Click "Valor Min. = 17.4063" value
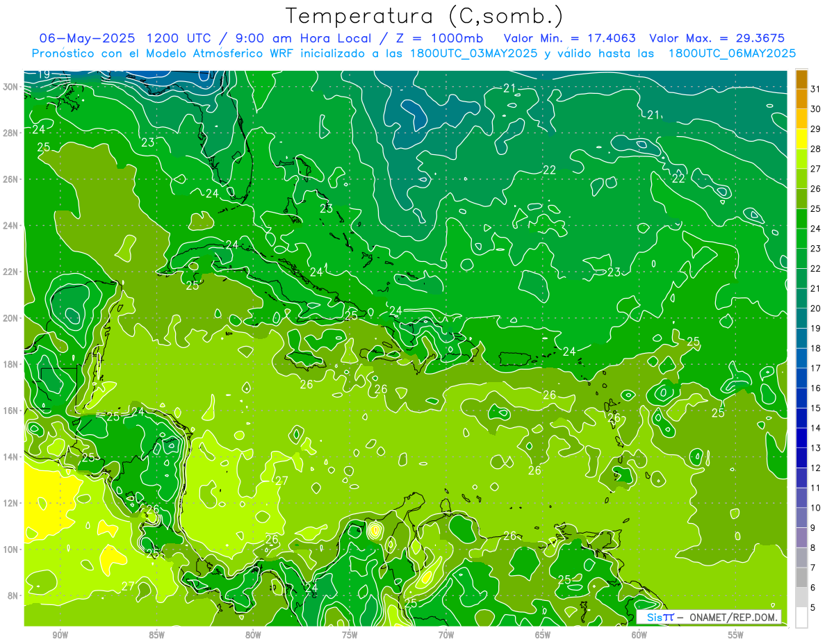 [x=569, y=38]
